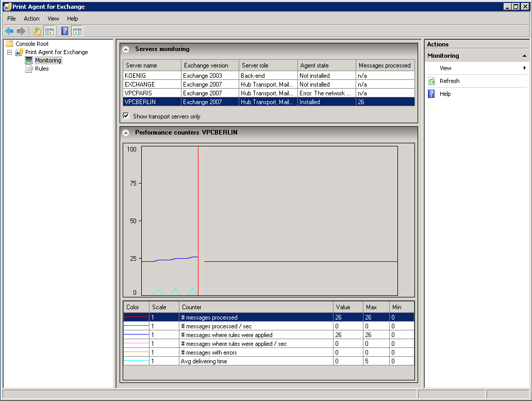Image resolution: width=532 pixels, height=401 pixels.
Task: Click the green Refresh icon in Actions
Action: (431, 81)
